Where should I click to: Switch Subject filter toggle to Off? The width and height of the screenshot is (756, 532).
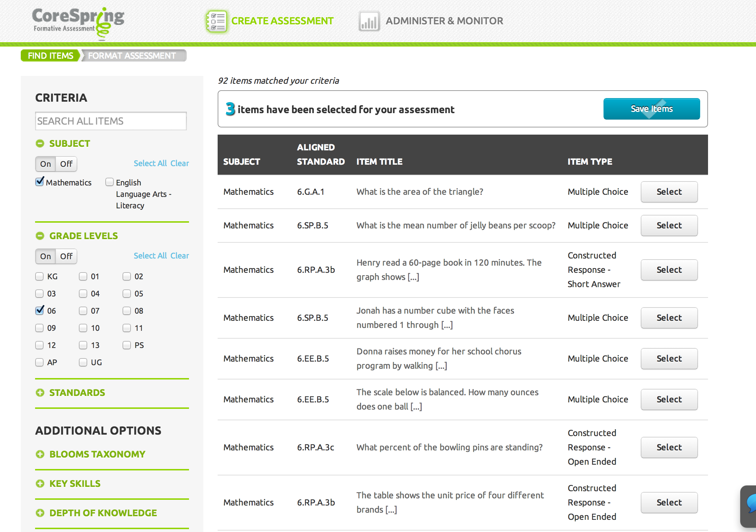point(66,164)
